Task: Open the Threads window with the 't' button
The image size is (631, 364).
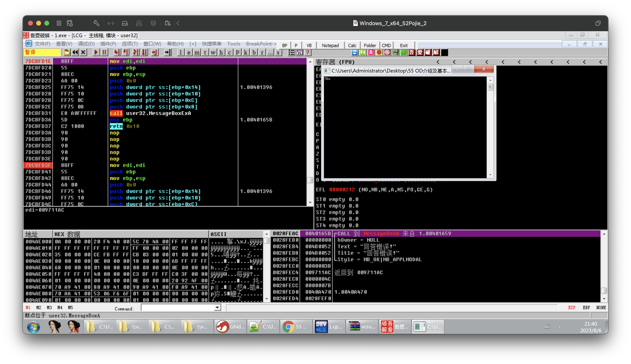Action: tap(205, 52)
